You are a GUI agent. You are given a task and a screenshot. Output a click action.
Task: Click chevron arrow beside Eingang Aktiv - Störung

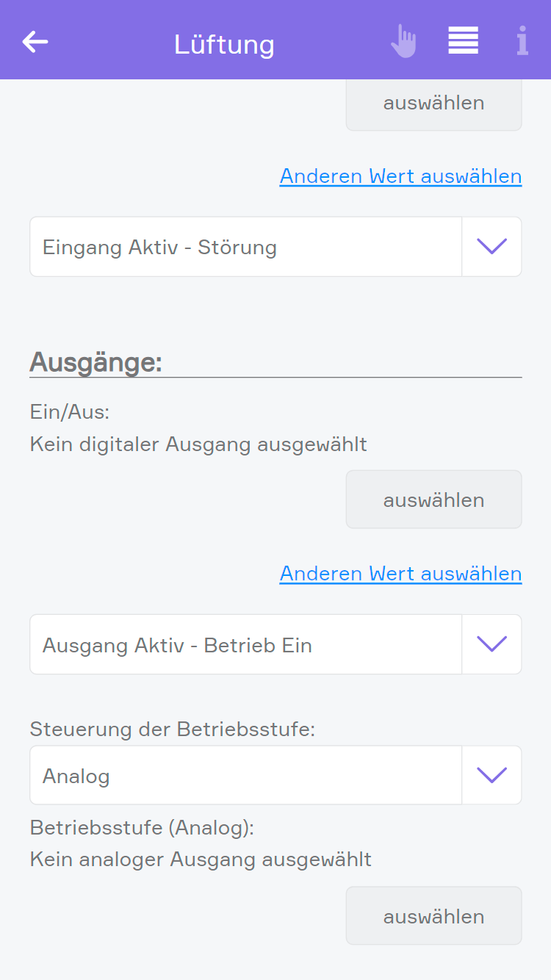pos(491,247)
